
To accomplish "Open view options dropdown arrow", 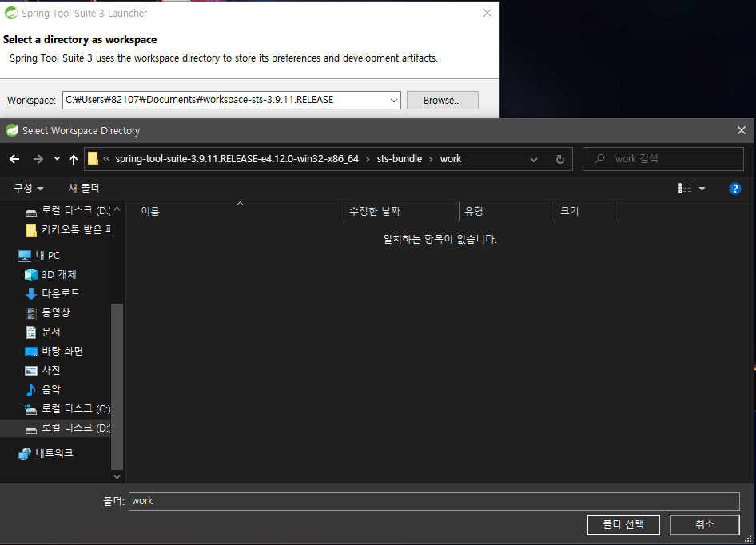I will click(702, 189).
